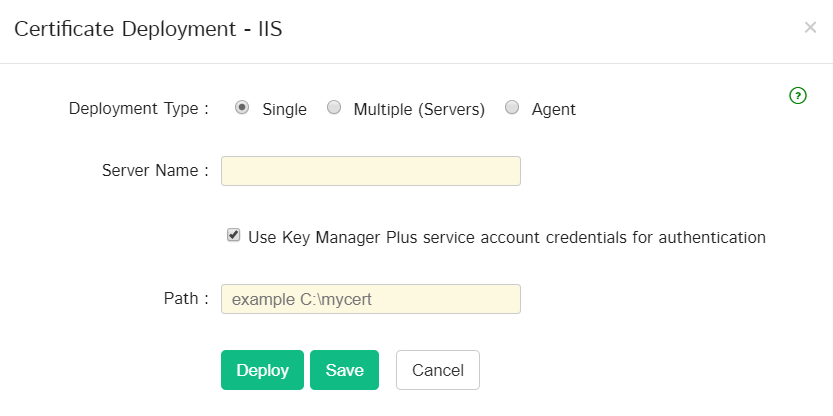Close the Certificate Deployment dialog
This screenshot has height=416, width=833.
[x=810, y=28]
